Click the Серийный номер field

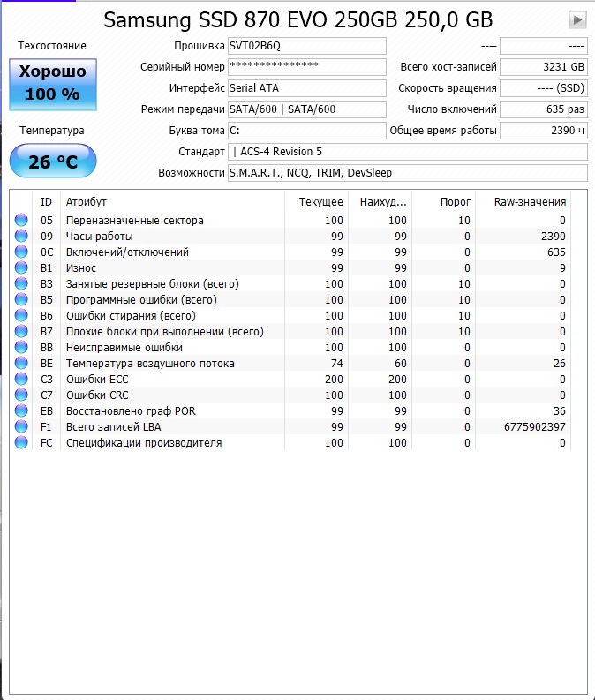point(306,67)
